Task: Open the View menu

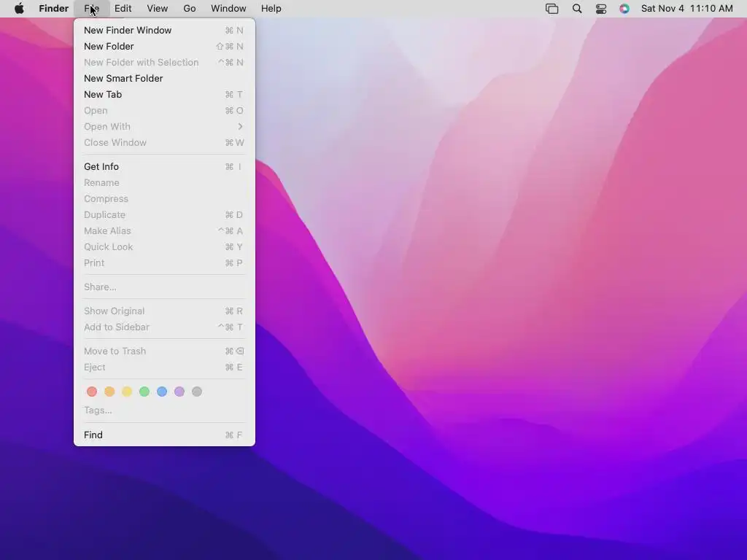Action: [x=158, y=9]
